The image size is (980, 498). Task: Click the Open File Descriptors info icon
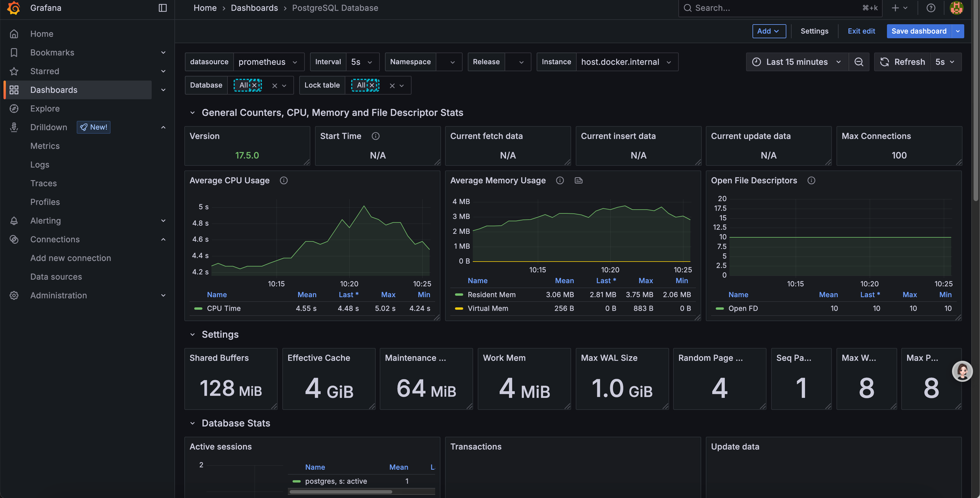pyautogui.click(x=811, y=180)
